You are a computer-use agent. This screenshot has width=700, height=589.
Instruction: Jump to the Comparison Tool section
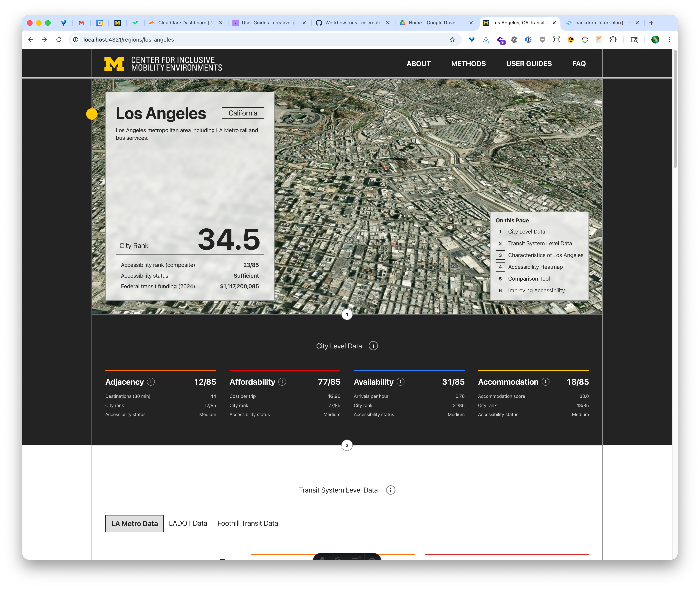click(522, 278)
